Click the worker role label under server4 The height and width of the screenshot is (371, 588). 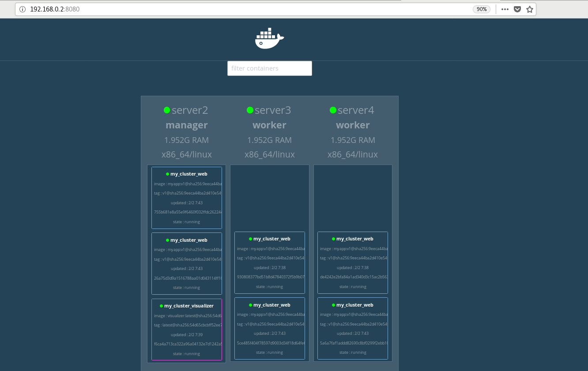pyautogui.click(x=353, y=125)
